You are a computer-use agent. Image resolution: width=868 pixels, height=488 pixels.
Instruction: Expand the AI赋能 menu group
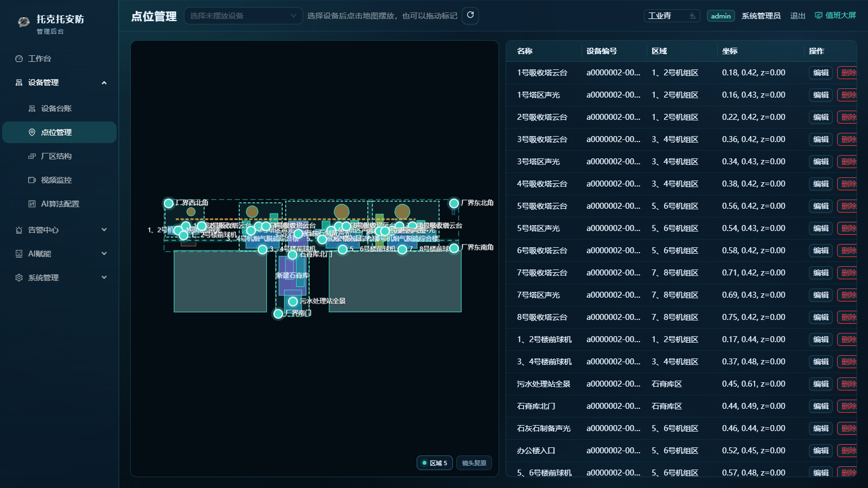(59, 254)
